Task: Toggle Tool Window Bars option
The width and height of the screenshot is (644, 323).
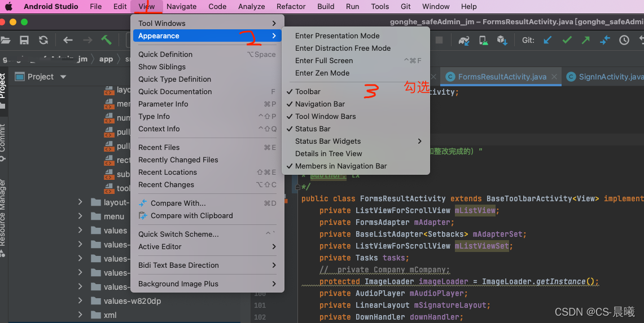Action: click(x=355, y=117)
